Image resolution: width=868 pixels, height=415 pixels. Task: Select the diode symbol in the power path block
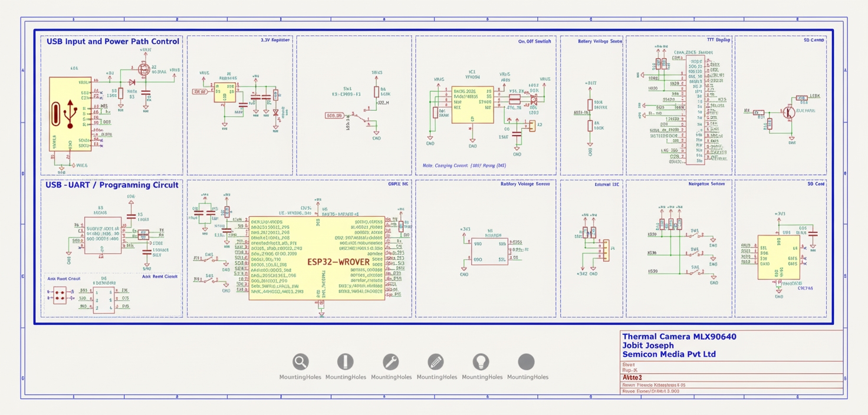point(133,83)
